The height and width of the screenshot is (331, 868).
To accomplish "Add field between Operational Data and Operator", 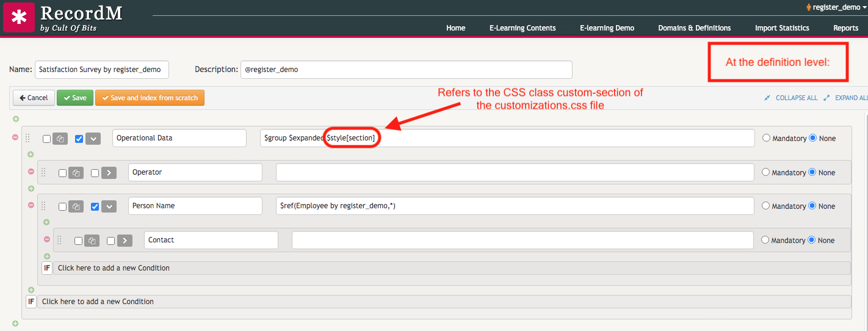I will [31, 155].
